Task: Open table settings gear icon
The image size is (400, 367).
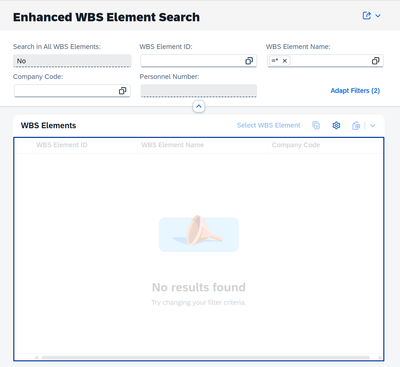Action: (x=336, y=125)
